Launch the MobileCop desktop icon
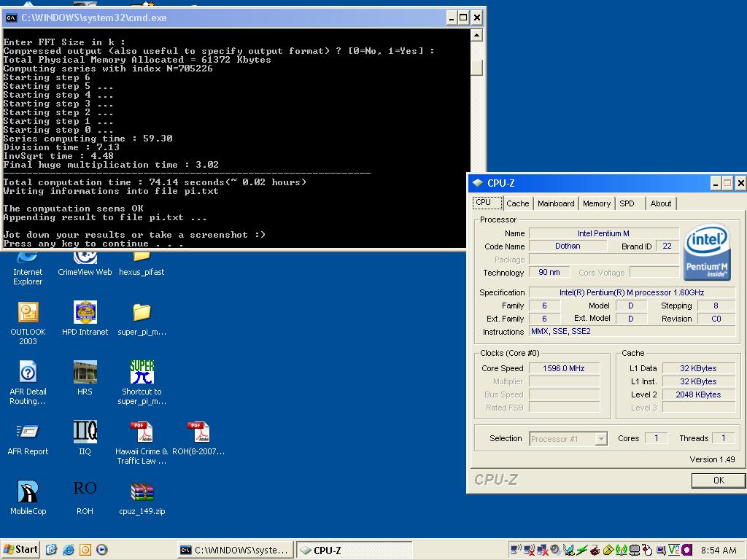This screenshot has width=747, height=560. pos(28,497)
